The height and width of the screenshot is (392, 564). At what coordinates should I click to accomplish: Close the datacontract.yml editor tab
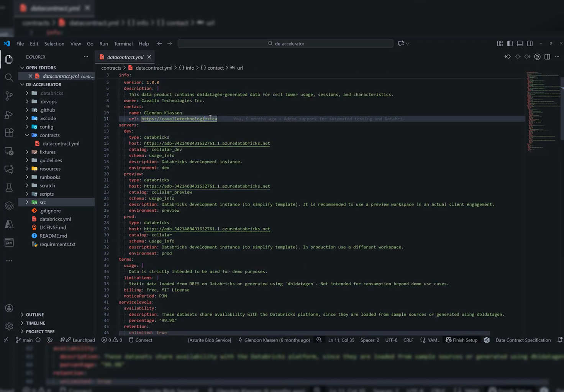coord(149,57)
